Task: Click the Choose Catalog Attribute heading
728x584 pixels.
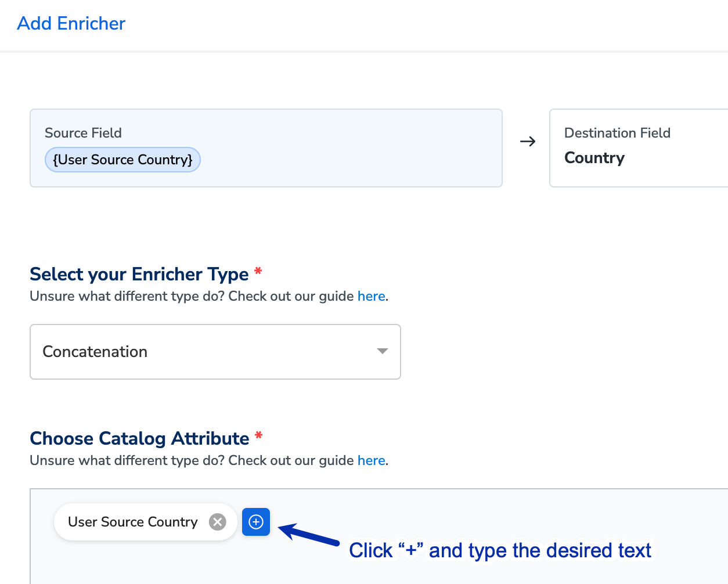Action: pos(139,438)
